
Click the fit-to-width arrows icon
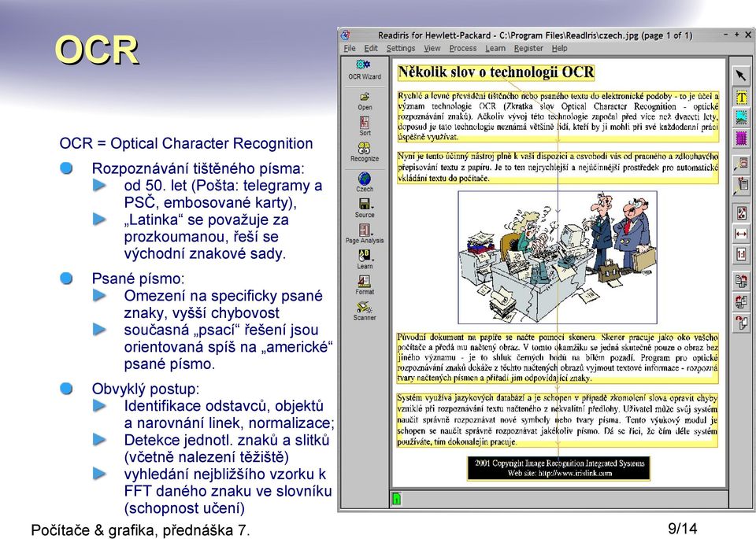pyautogui.click(x=741, y=234)
